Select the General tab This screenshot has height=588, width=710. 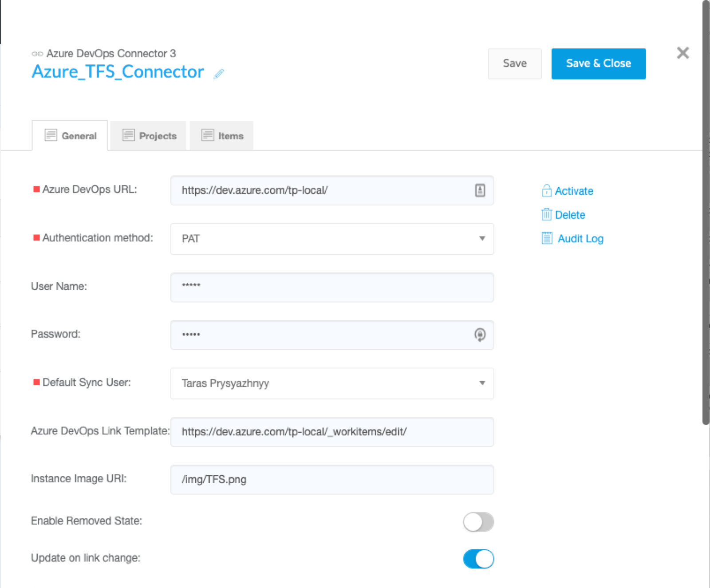[70, 136]
